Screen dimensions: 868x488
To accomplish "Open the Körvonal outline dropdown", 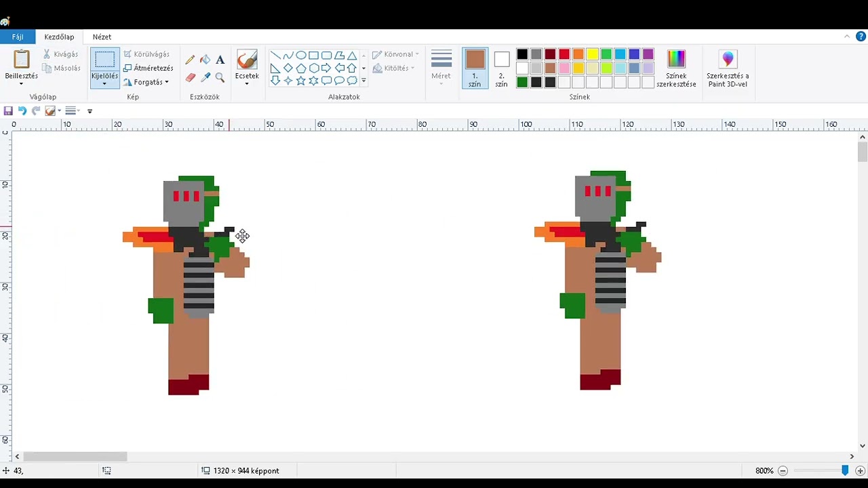I will pyautogui.click(x=395, y=54).
